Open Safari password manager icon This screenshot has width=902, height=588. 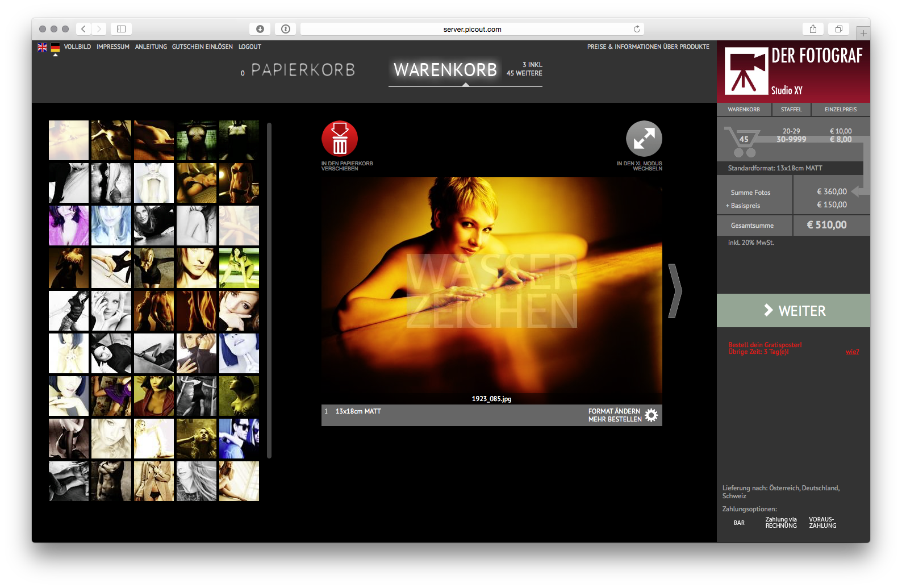click(x=286, y=29)
